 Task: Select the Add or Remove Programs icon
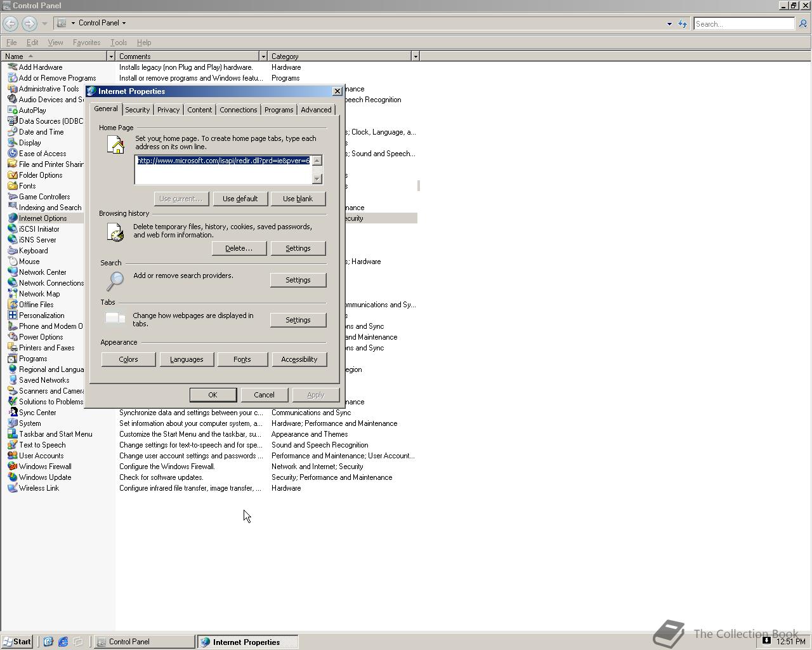coord(12,78)
